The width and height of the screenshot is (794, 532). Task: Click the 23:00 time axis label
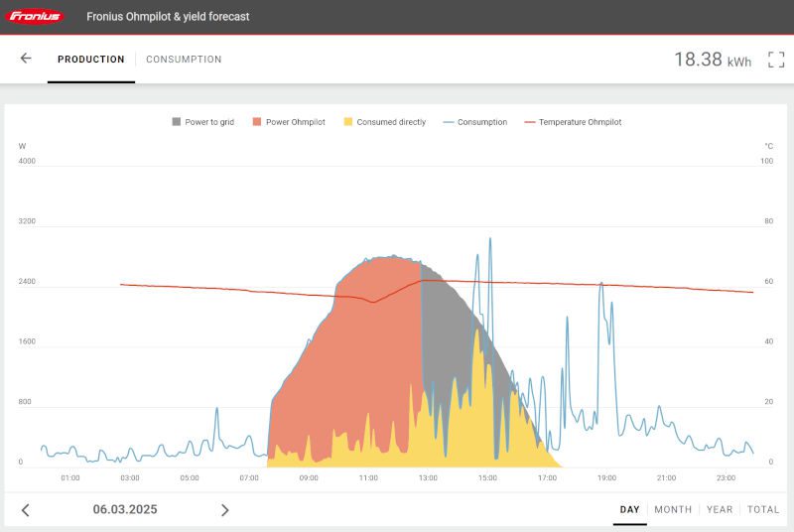click(x=726, y=477)
